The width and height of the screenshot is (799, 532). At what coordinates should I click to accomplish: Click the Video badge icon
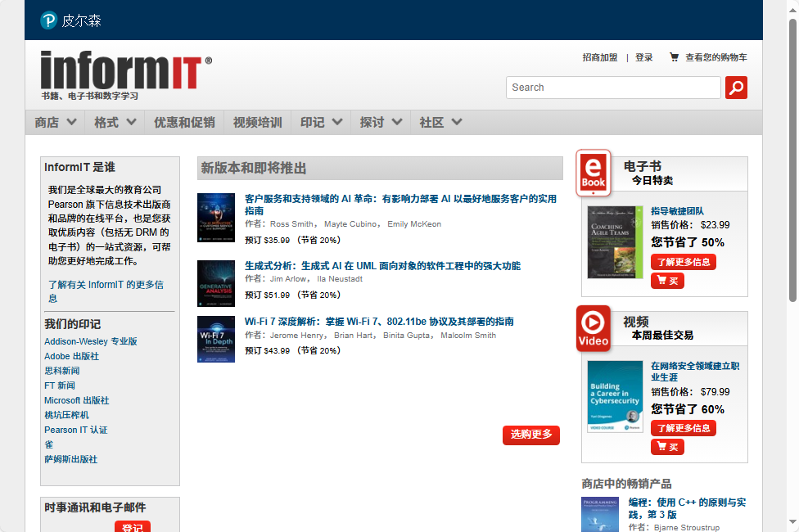594,328
